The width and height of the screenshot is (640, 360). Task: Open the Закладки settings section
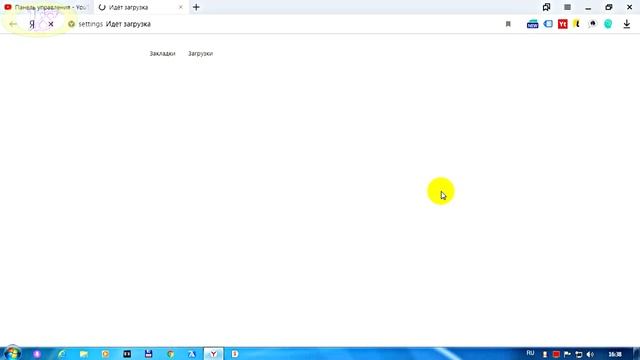point(162,53)
